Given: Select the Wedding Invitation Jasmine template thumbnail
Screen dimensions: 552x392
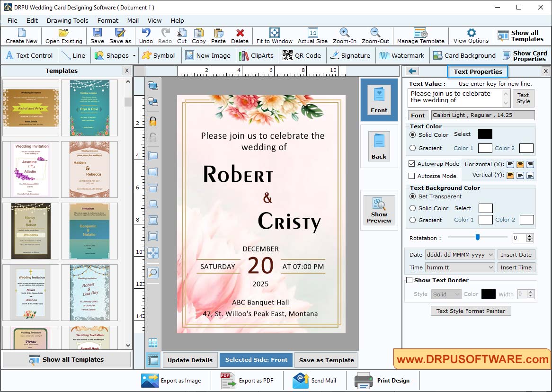Looking at the screenshot, I should tap(30, 169).
